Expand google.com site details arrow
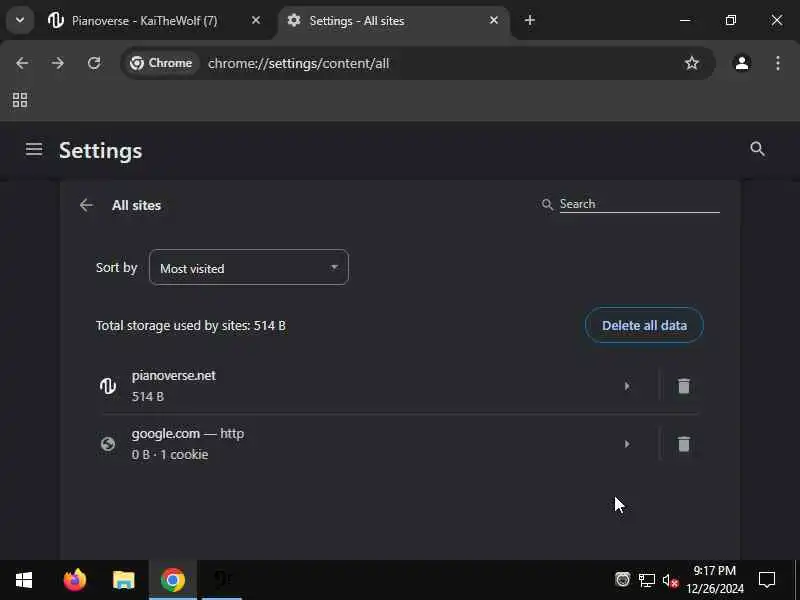800x600 pixels. (627, 444)
